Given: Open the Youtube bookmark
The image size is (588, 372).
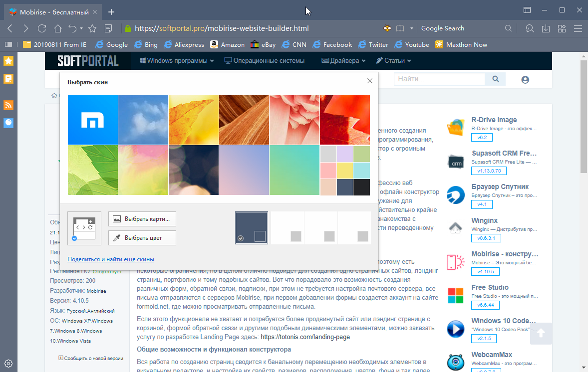Looking at the screenshot, I should [412, 44].
